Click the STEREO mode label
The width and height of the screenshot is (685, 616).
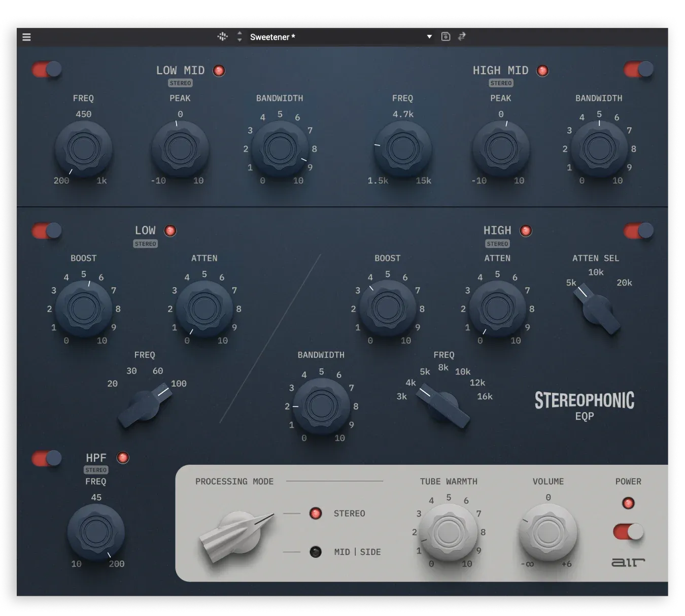tap(349, 514)
